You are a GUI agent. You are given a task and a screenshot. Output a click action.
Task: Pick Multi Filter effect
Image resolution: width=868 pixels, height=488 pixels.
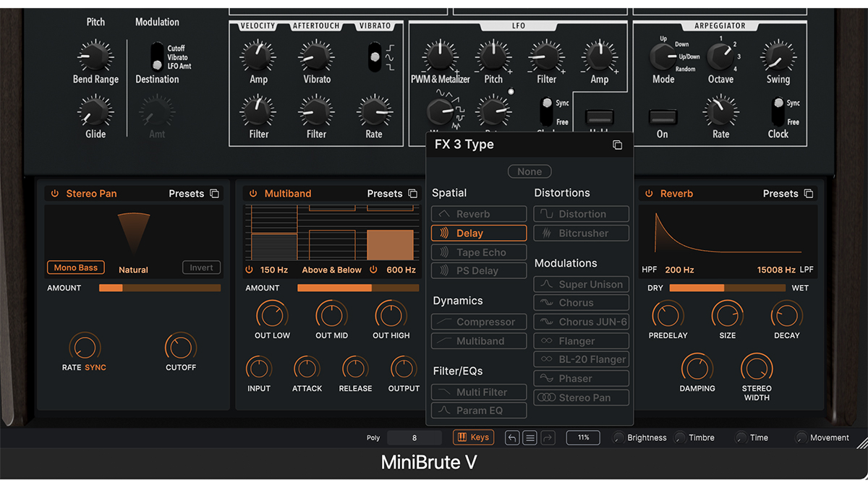point(479,392)
